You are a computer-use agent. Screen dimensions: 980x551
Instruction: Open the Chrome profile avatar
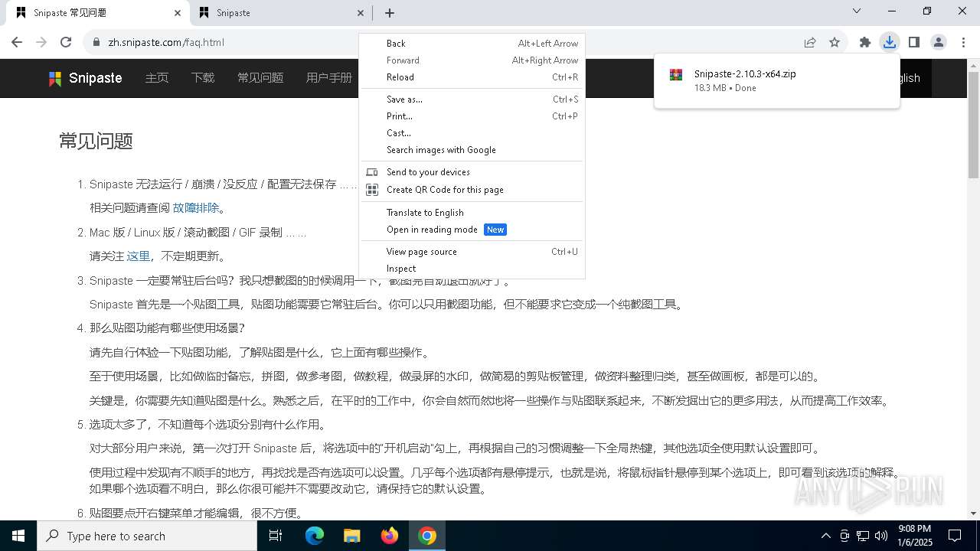[x=938, y=42]
